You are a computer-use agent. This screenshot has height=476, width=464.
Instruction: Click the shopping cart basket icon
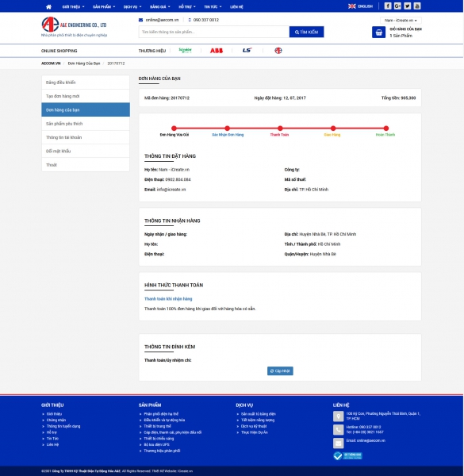[378, 33]
